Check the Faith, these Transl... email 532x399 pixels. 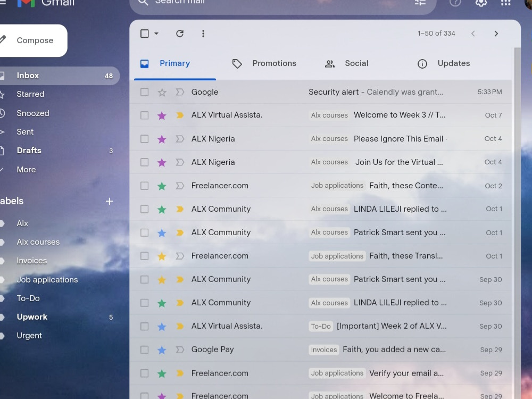(145, 256)
